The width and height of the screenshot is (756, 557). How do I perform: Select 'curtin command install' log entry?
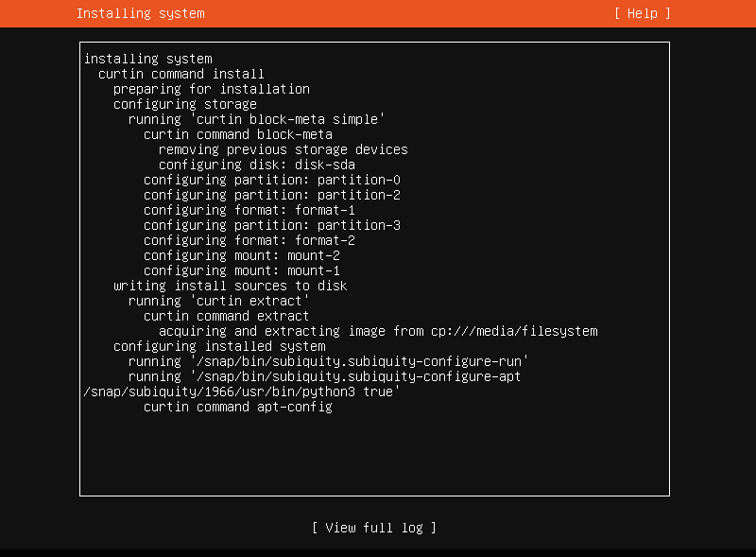point(181,74)
